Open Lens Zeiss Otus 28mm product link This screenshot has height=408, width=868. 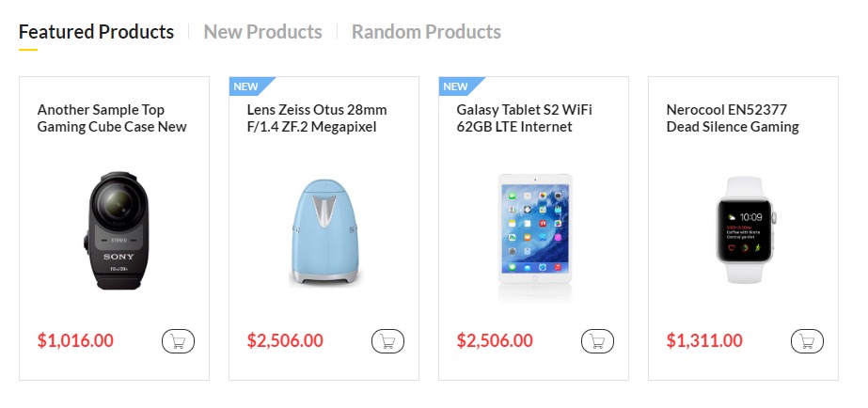tap(317, 118)
